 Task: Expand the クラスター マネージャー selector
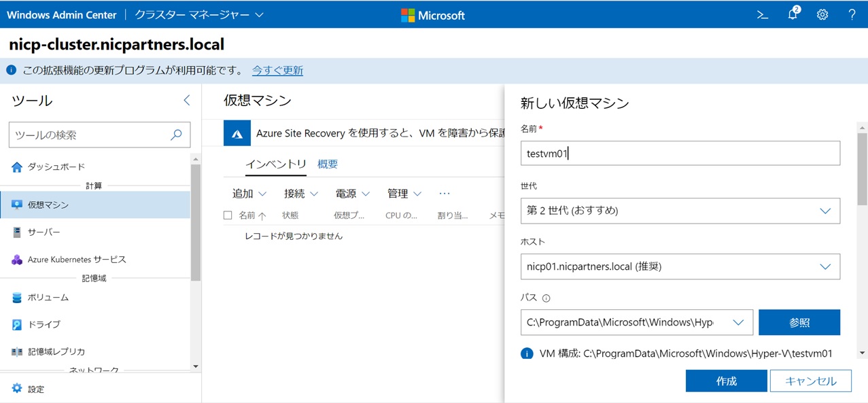198,15
